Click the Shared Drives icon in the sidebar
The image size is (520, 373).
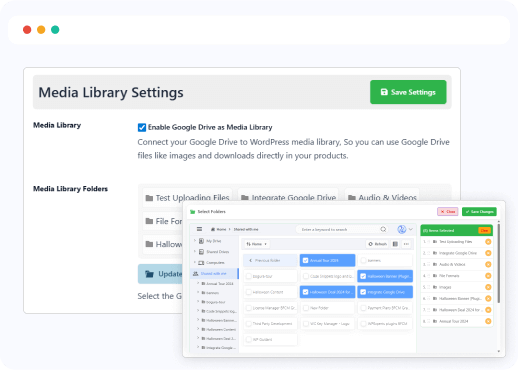point(202,252)
